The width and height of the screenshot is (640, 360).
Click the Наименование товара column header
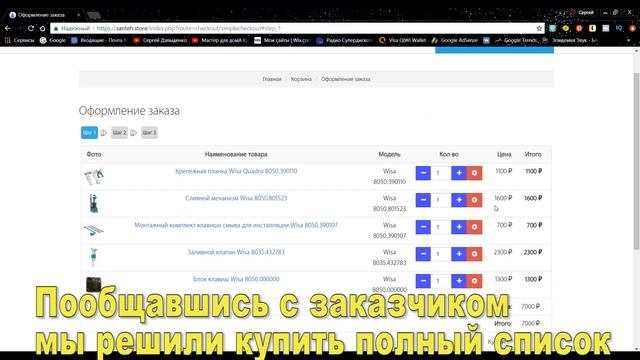[236, 154]
